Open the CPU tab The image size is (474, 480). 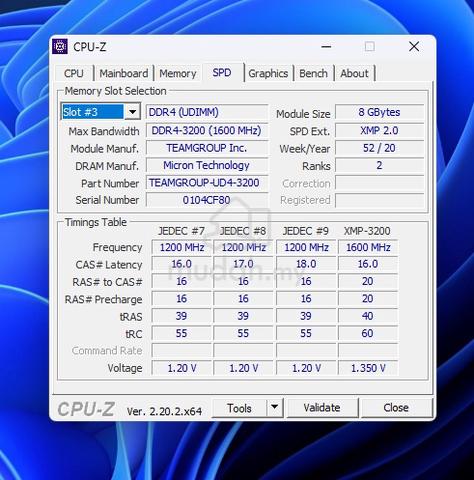click(74, 73)
